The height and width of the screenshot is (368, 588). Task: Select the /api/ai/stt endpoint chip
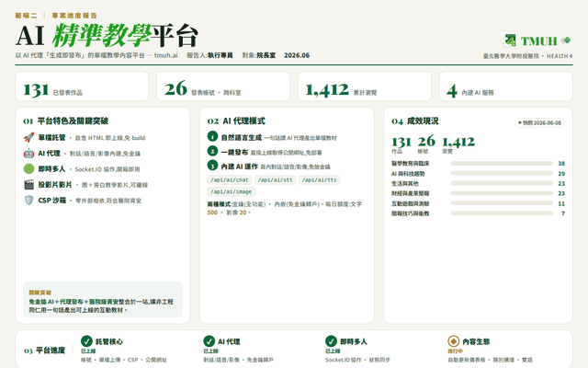pos(275,180)
